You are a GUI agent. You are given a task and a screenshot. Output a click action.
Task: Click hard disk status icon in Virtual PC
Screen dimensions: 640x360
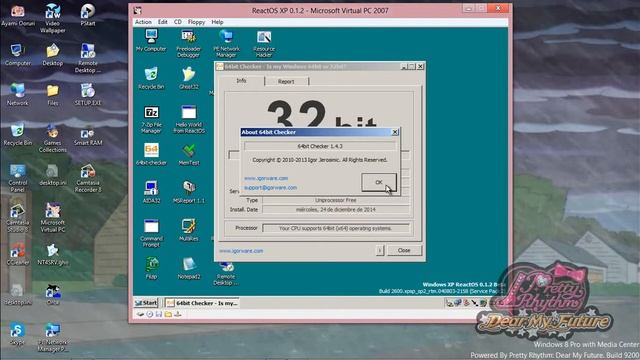(140, 314)
